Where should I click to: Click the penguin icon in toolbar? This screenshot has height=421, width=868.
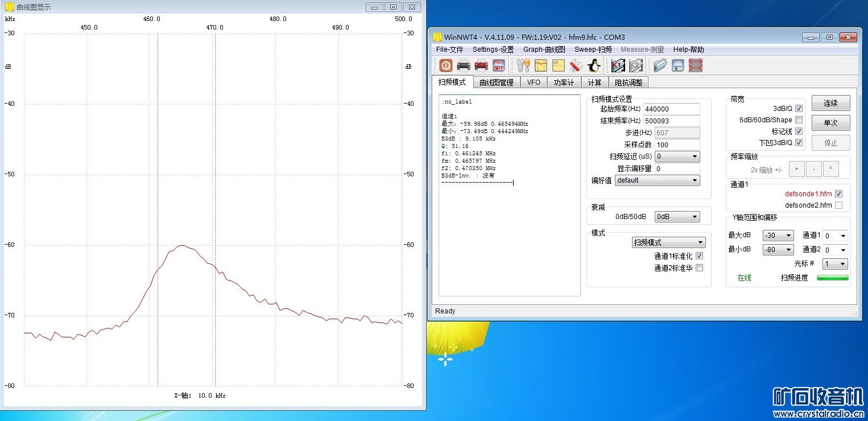(x=594, y=65)
